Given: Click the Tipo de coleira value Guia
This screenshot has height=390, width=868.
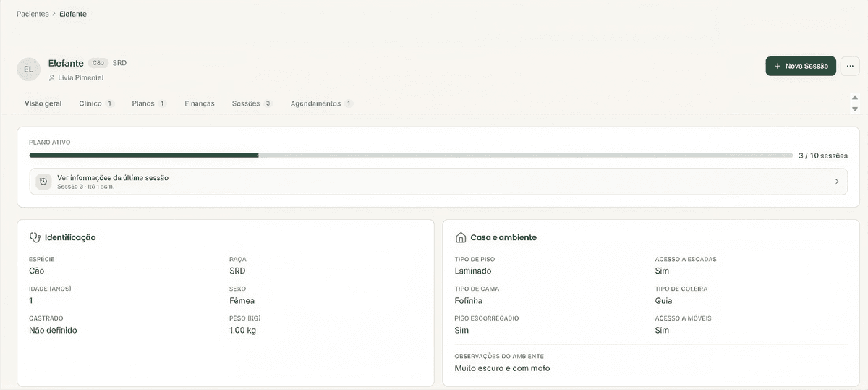Looking at the screenshot, I should click(663, 300).
